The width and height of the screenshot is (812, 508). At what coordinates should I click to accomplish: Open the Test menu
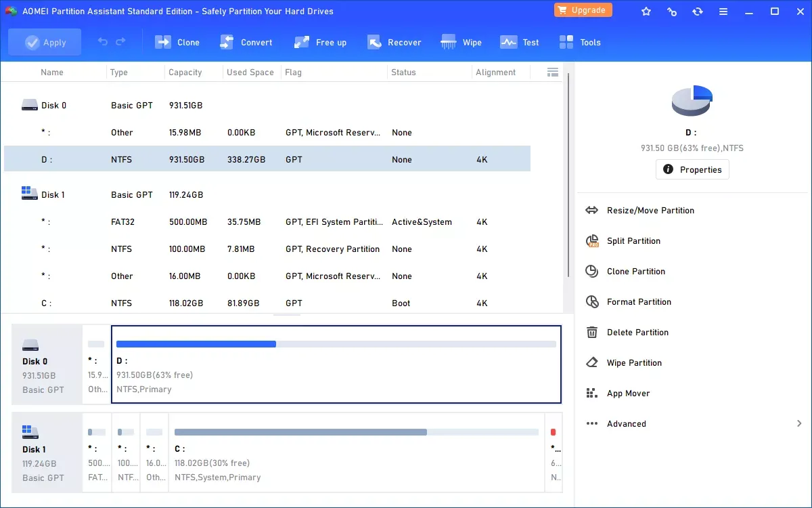(520, 42)
